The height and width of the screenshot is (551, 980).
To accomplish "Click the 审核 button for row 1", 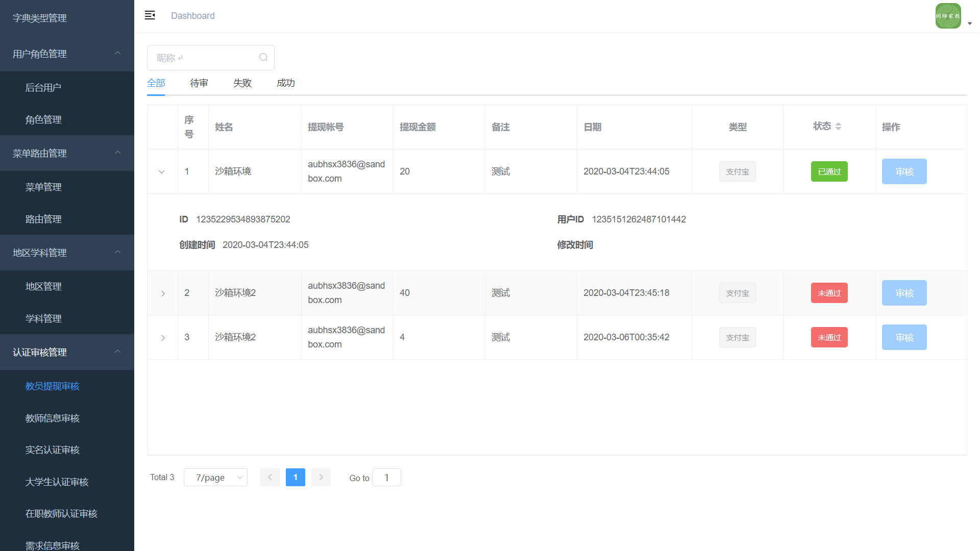I will click(x=904, y=171).
